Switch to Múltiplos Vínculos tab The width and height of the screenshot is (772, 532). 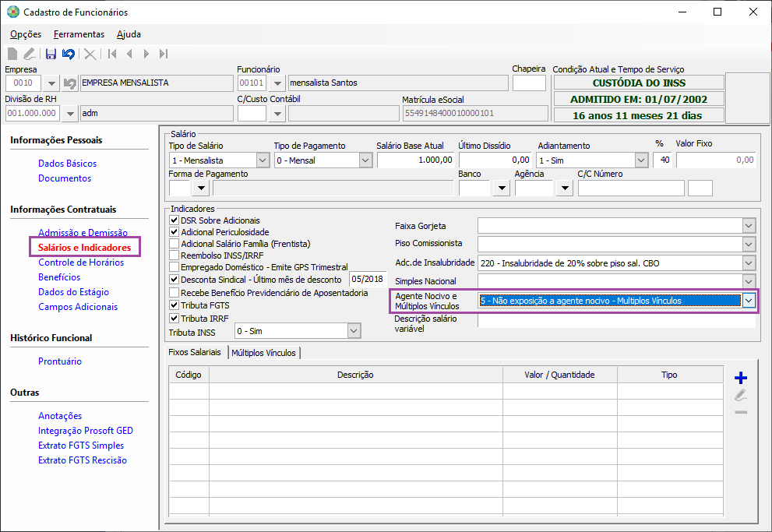pyautogui.click(x=263, y=353)
